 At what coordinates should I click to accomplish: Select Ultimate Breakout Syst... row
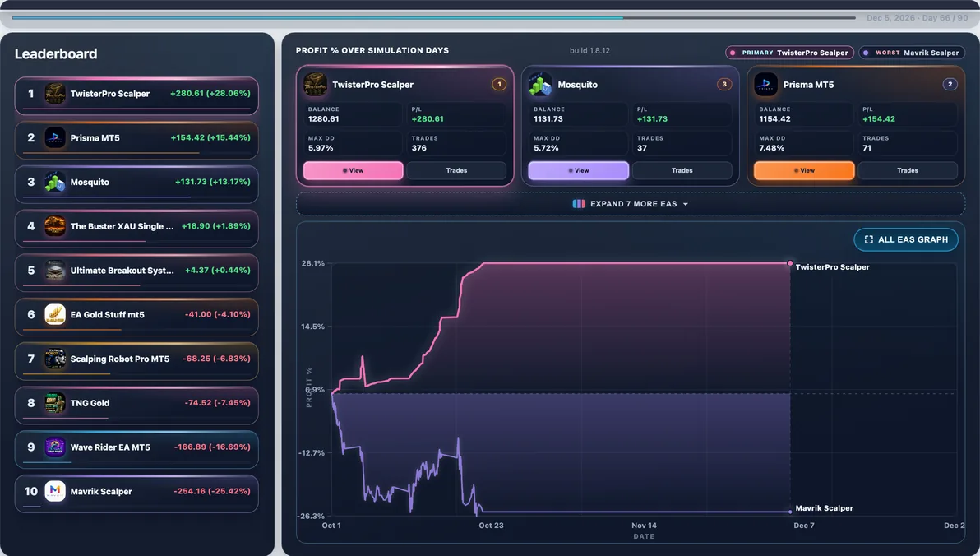pyautogui.click(x=136, y=273)
